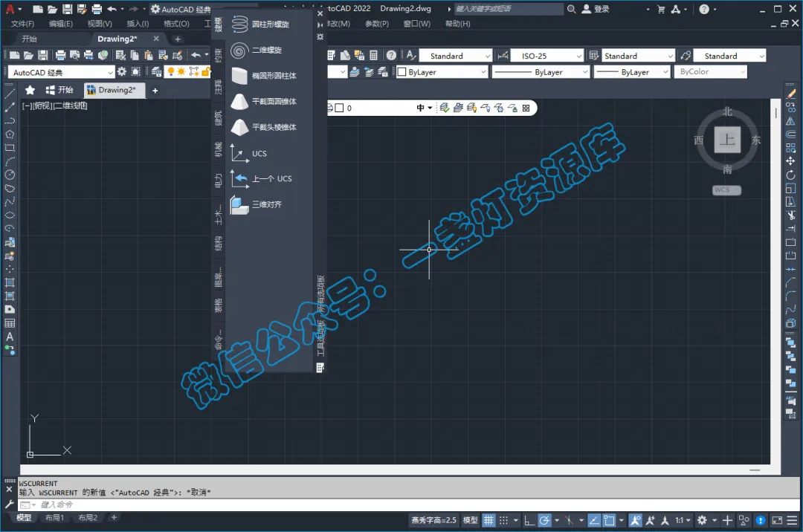The image size is (803, 532).
Task: Select the Erase tool in modify toolbar
Action: click(790, 94)
